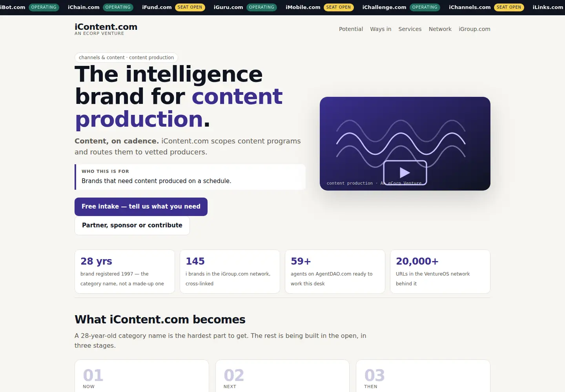
Task: Open iGuru.com in the top ticker
Action: click(x=228, y=7)
